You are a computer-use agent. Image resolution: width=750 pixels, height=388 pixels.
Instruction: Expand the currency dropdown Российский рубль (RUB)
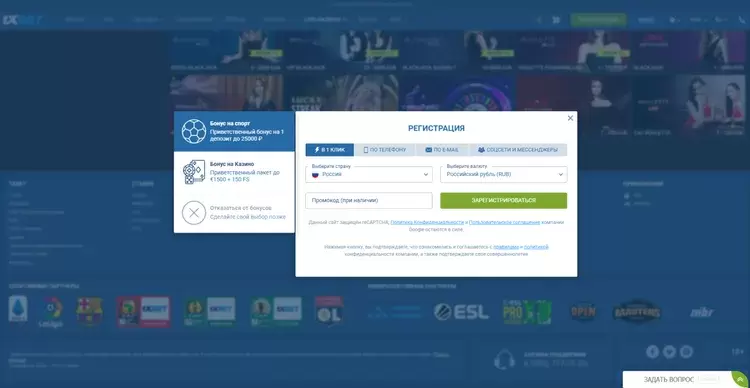pos(504,175)
